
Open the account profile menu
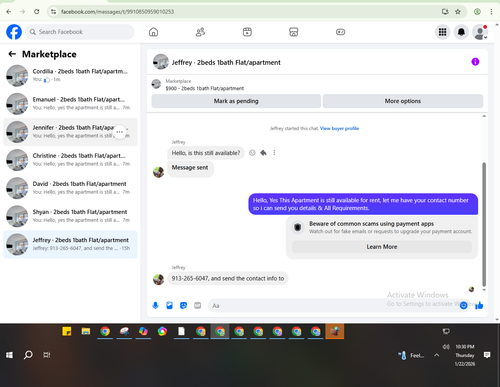pyautogui.click(x=480, y=32)
